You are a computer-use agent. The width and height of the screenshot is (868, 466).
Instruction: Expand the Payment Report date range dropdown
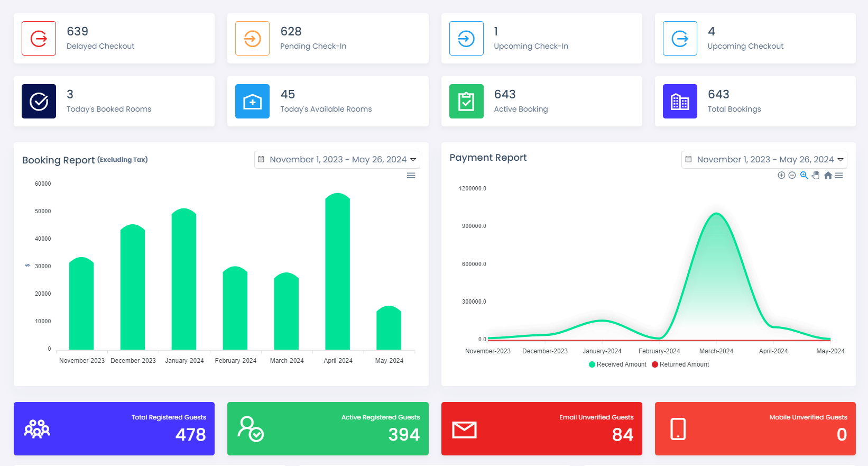coord(764,160)
